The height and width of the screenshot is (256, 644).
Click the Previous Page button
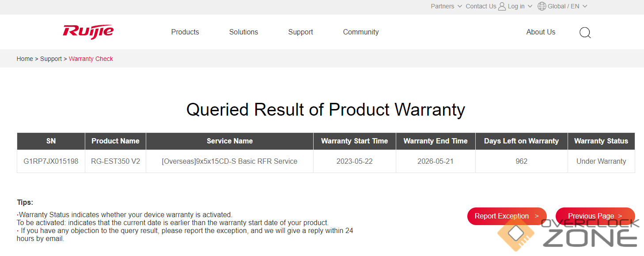tap(595, 216)
